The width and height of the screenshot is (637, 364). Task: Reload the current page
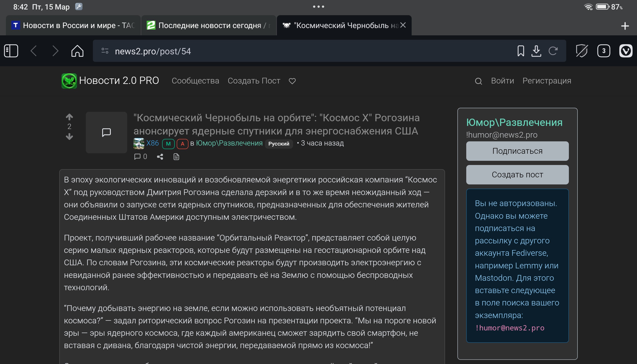pos(553,51)
